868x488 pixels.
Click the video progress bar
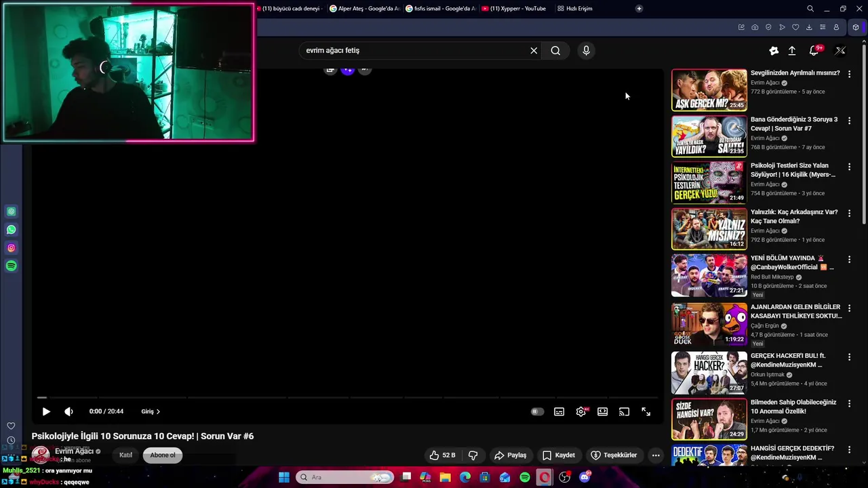pyautogui.click(x=347, y=397)
